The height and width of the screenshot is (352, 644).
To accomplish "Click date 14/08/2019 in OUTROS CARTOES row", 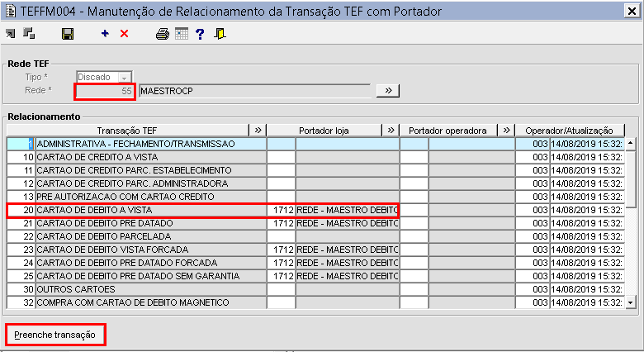I will pos(587,289).
